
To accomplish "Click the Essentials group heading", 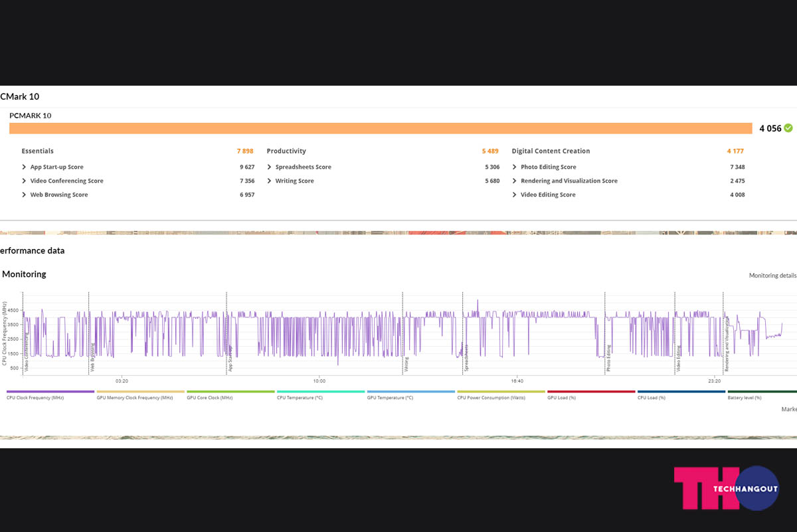I will click(37, 151).
